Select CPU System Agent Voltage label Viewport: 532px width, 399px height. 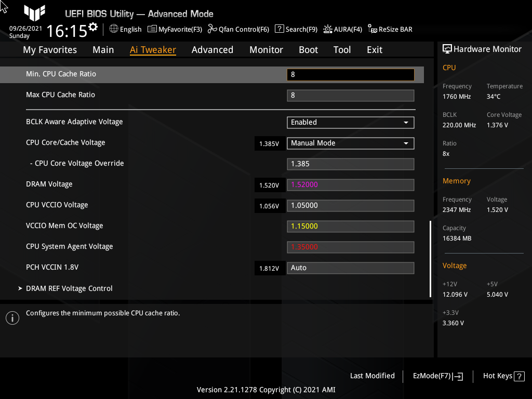click(x=69, y=247)
